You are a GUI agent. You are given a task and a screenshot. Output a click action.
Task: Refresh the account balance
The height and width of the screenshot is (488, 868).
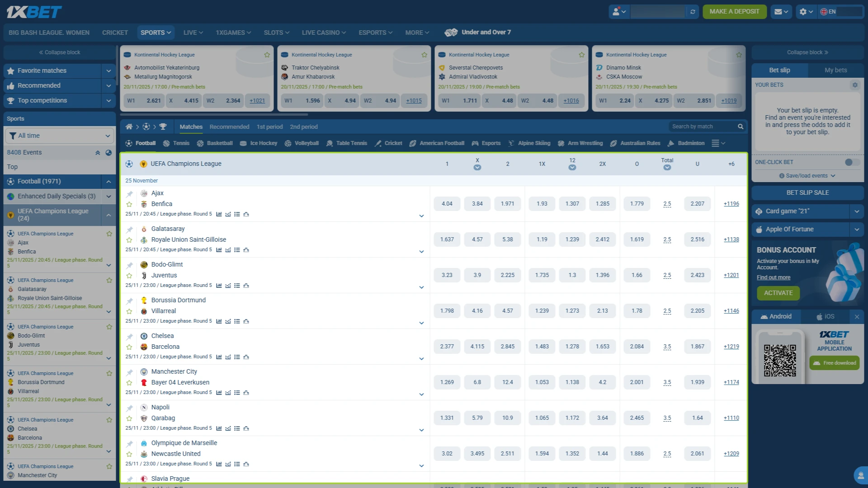pyautogui.click(x=693, y=12)
